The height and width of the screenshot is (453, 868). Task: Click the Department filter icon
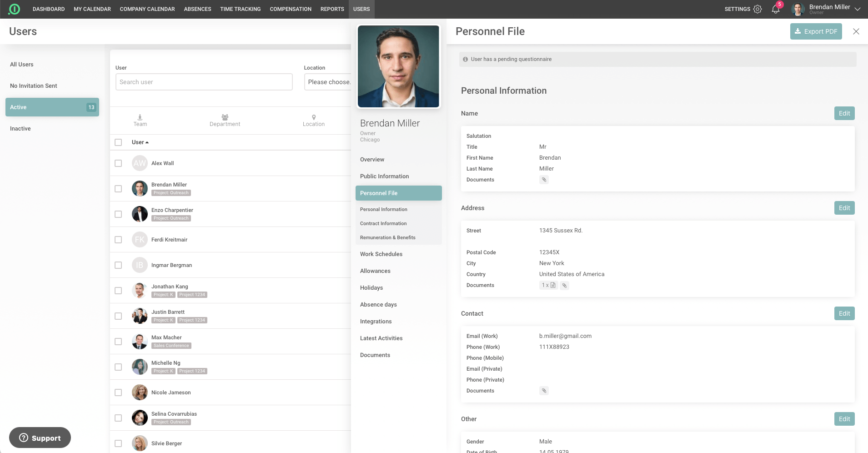pyautogui.click(x=225, y=117)
